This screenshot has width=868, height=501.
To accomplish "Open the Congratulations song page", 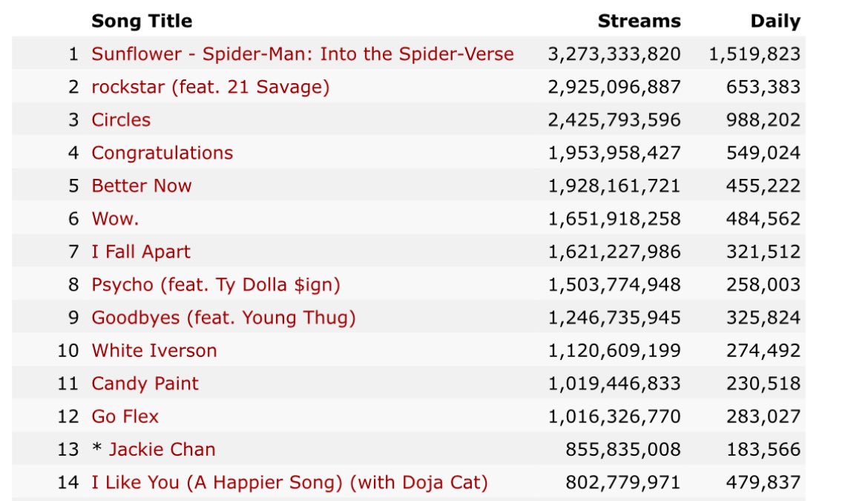I will point(162,153).
